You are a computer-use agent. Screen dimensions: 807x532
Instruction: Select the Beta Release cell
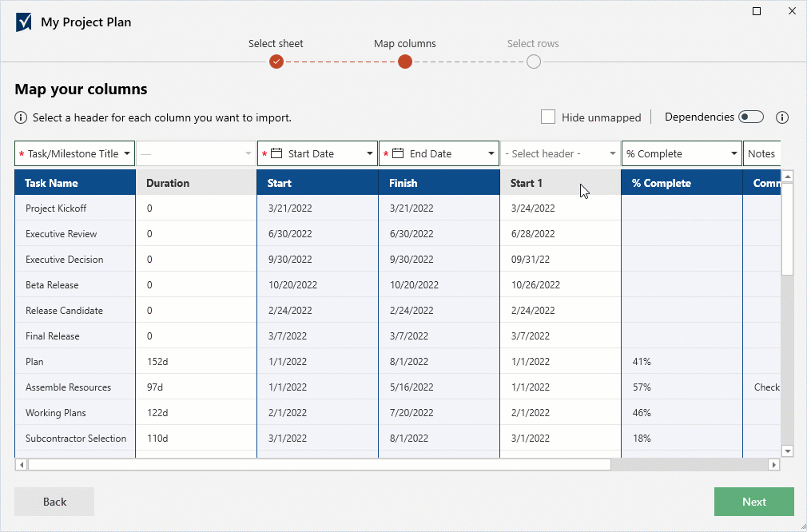pyautogui.click(x=75, y=285)
